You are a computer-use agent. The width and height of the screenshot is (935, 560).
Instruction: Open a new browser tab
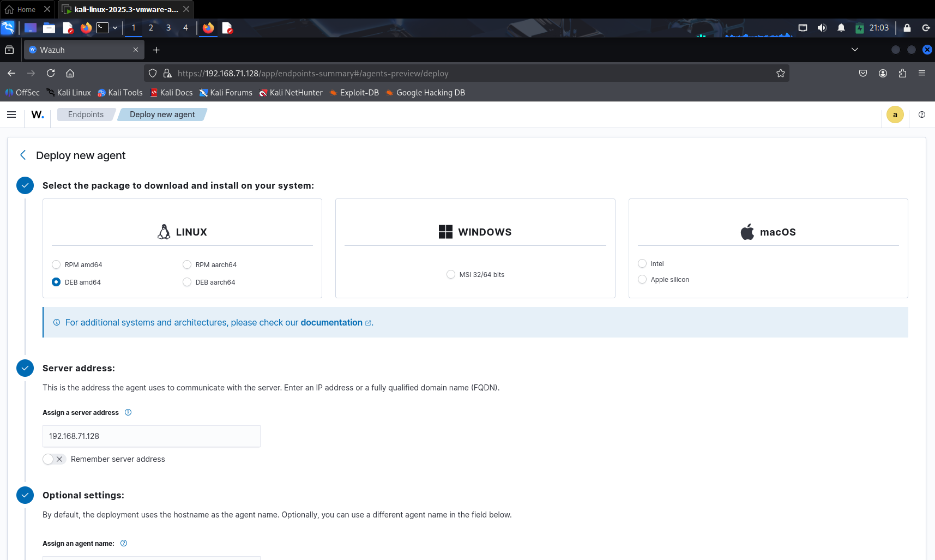coord(156,50)
